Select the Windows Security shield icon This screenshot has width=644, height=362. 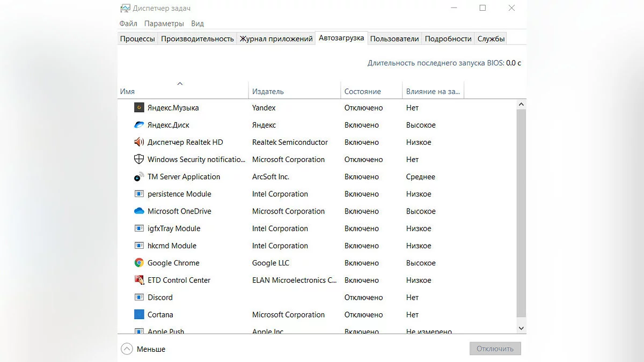click(x=139, y=159)
